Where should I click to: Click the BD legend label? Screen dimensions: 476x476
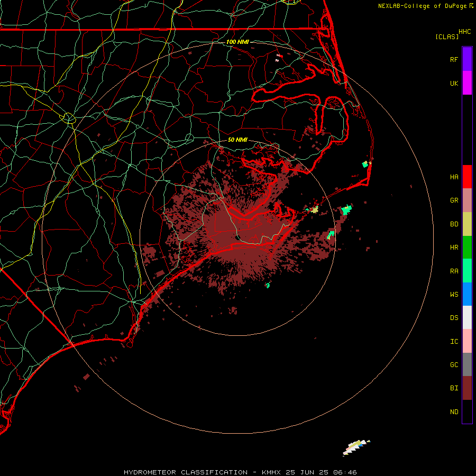[454, 224]
